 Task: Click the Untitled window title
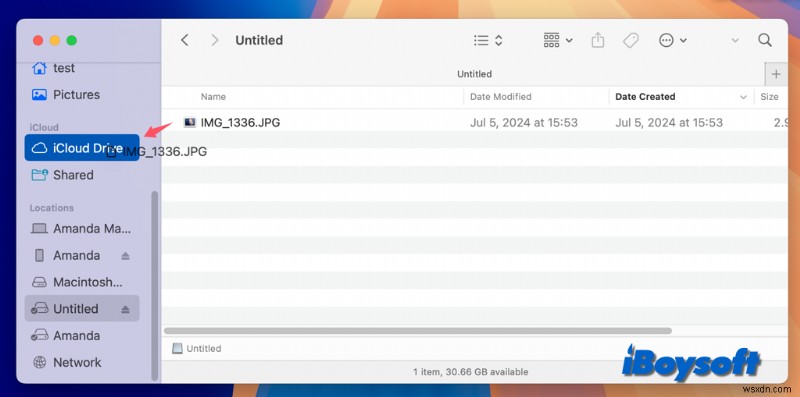[259, 40]
